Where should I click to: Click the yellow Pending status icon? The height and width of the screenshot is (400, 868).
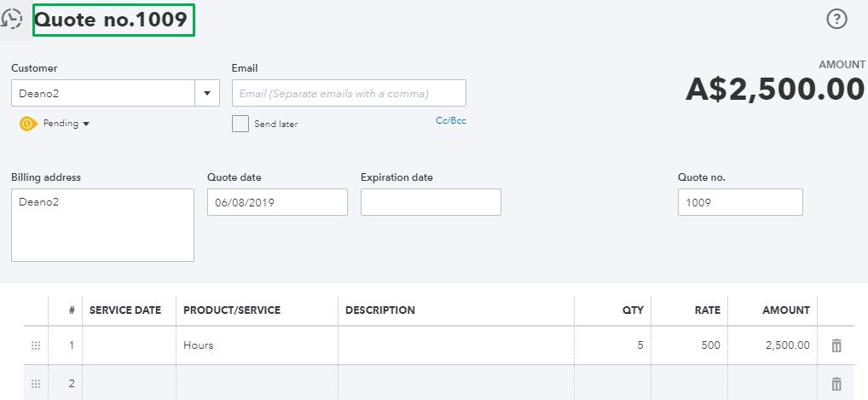pos(27,124)
